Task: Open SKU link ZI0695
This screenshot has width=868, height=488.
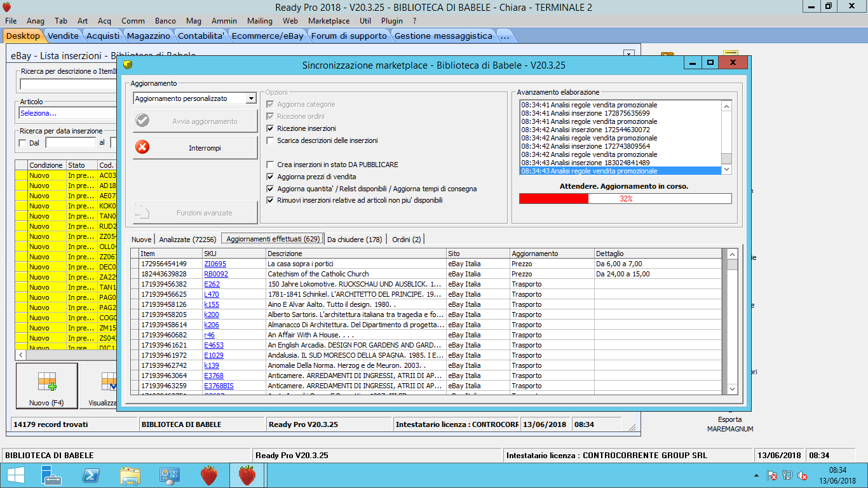Action: click(x=215, y=264)
